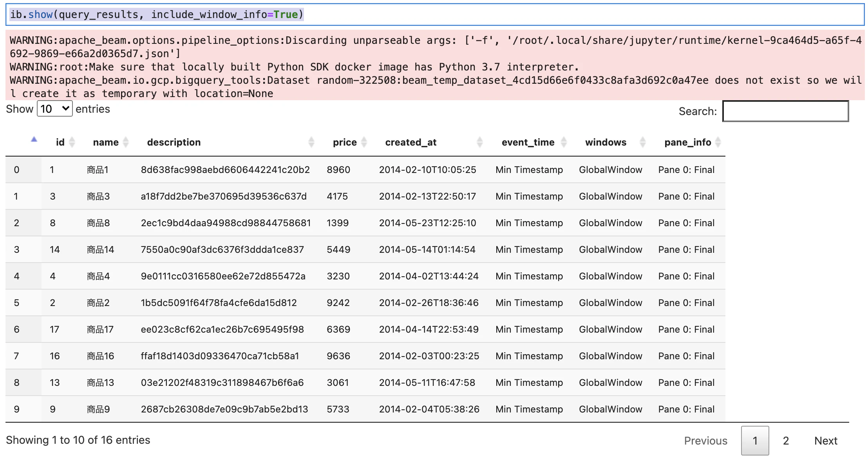This screenshot has width=868, height=461.
Task: Open the Show entries count dropdown
Action: tap(55, 109)
